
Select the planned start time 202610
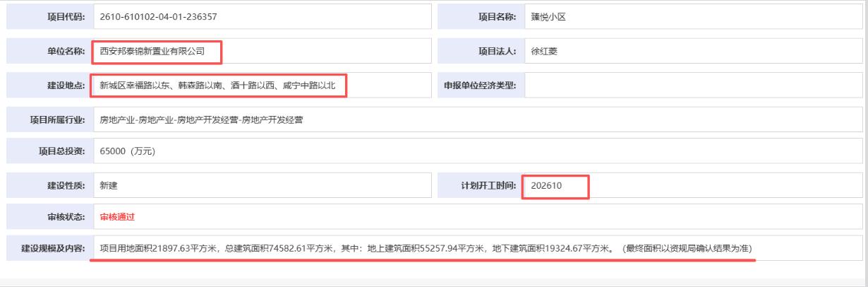[x=546, y=185]
